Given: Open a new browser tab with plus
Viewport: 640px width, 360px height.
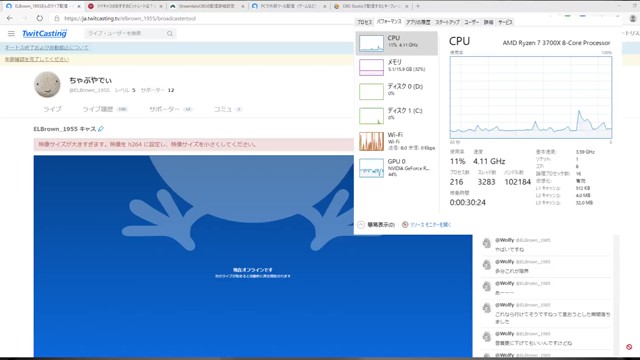Looking at the screenshot, I should point(418,6).
